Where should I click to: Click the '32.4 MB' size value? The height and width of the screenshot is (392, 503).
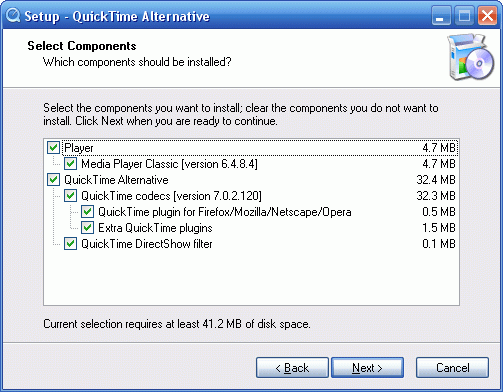[436, 180]
